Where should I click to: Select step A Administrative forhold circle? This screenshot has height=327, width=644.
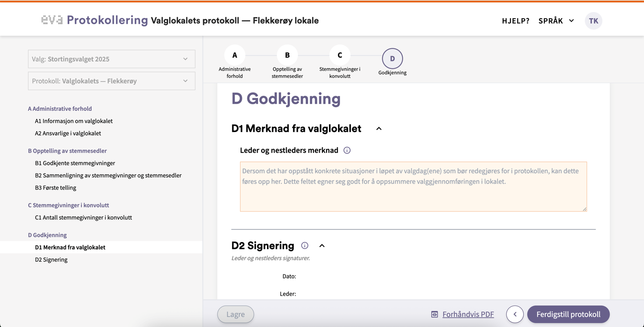234,55
